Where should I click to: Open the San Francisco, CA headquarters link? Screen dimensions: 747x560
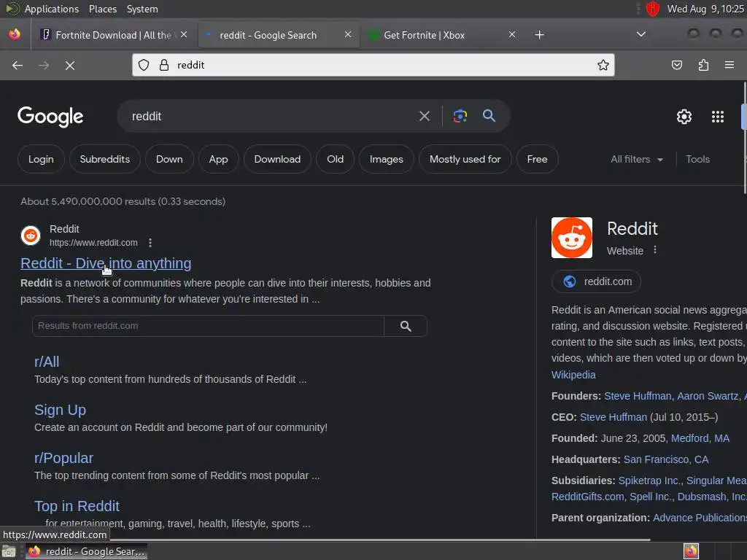(665, 459)
